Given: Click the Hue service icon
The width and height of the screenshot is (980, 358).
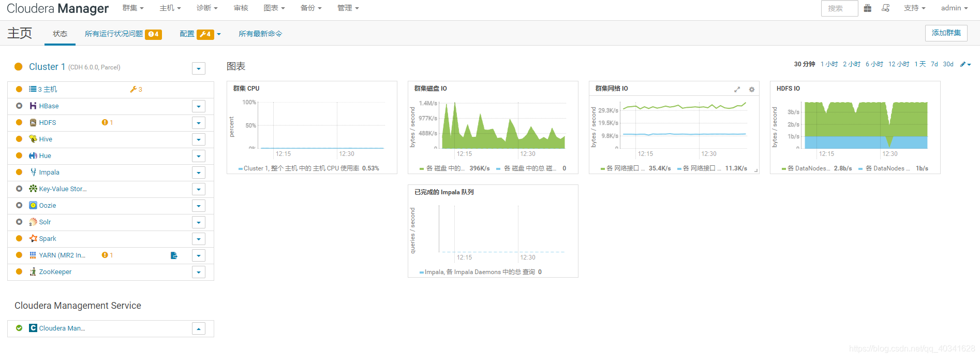Looking at the screenshot, I should click(x=33, y=155).
